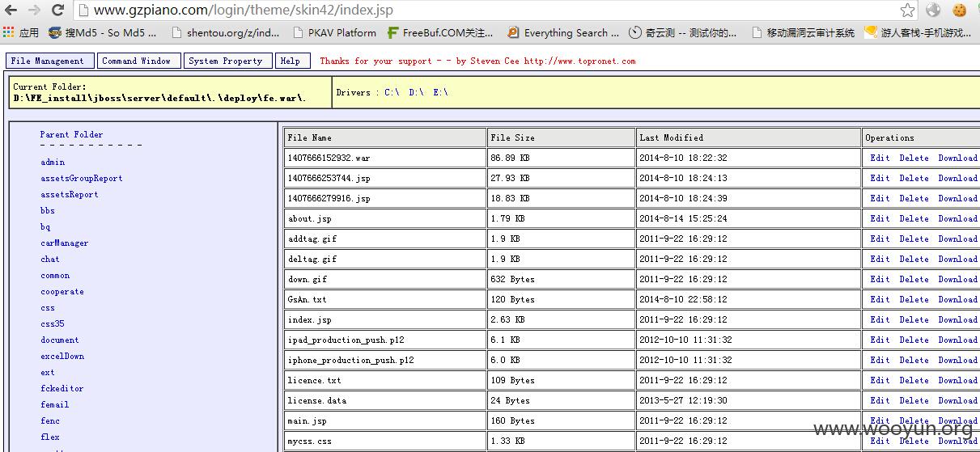Open the FreeBuf.COM bookmark
Viewport: 980px width, 452px height.
coord(441,33)
